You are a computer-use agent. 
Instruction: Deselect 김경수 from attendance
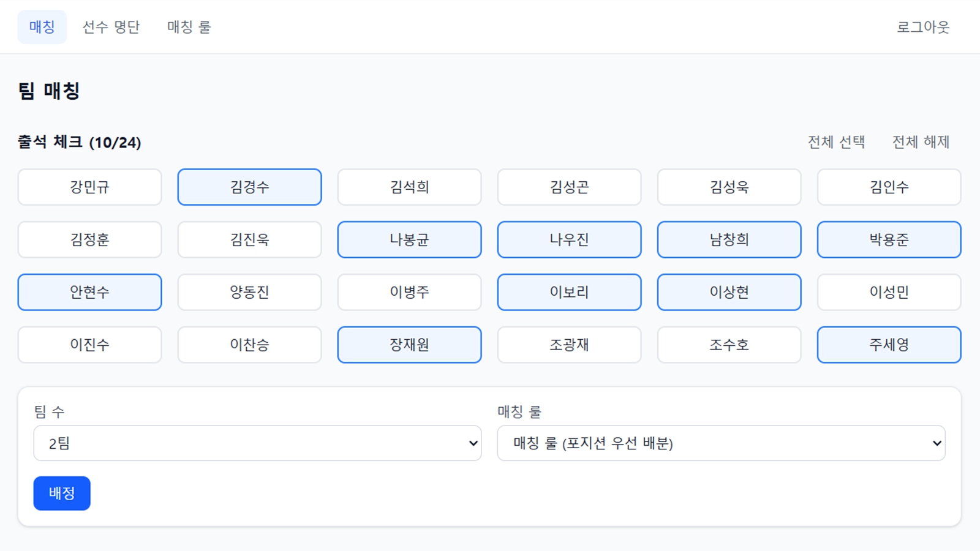pos(249,187)
